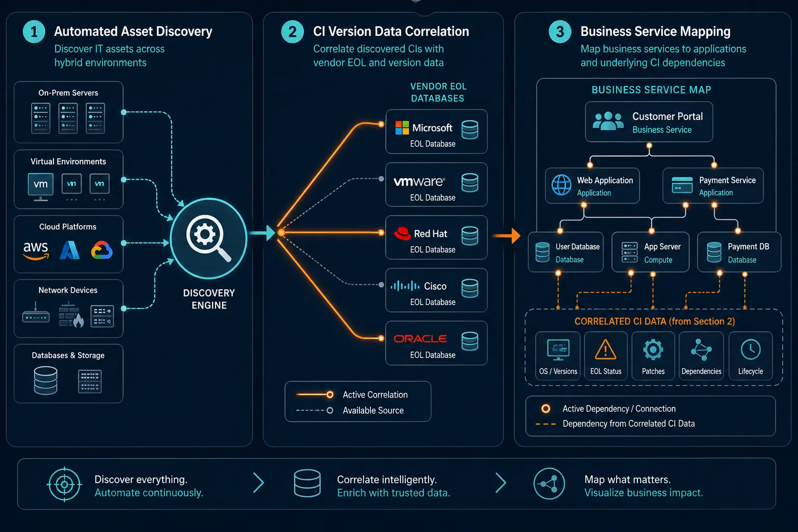Click the CORRELATED CI DATA heading
This screenshot has height=532, width=798.
(655, 322)
